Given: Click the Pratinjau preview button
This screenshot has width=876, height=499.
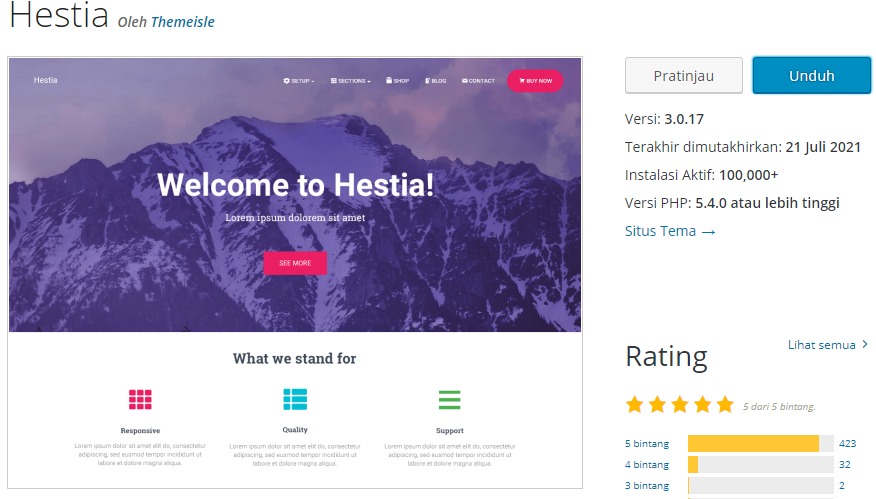Looking at the screenshot, I should [683, 75].
